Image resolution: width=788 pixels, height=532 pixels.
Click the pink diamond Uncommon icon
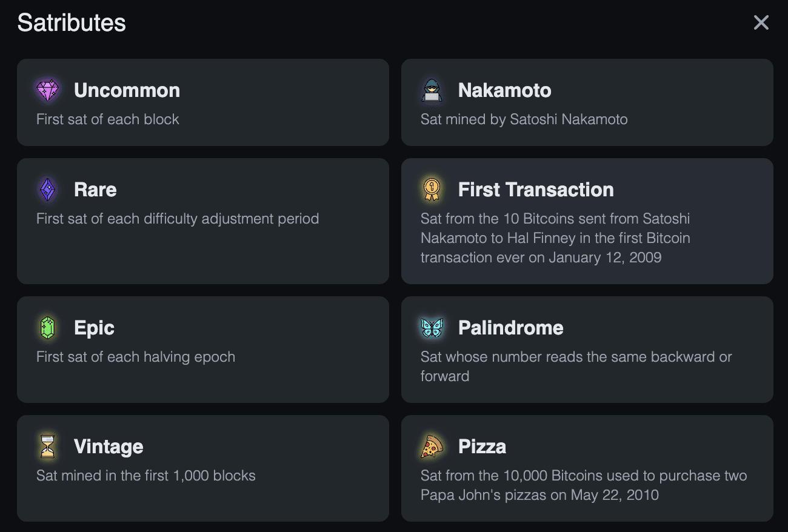(47, 90)
